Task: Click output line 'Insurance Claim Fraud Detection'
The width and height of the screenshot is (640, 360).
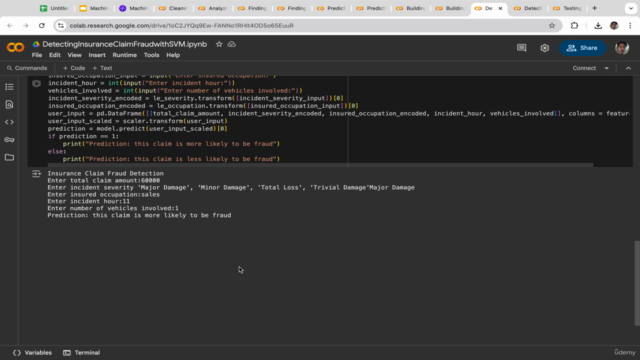Action: (x=105, y=173)
